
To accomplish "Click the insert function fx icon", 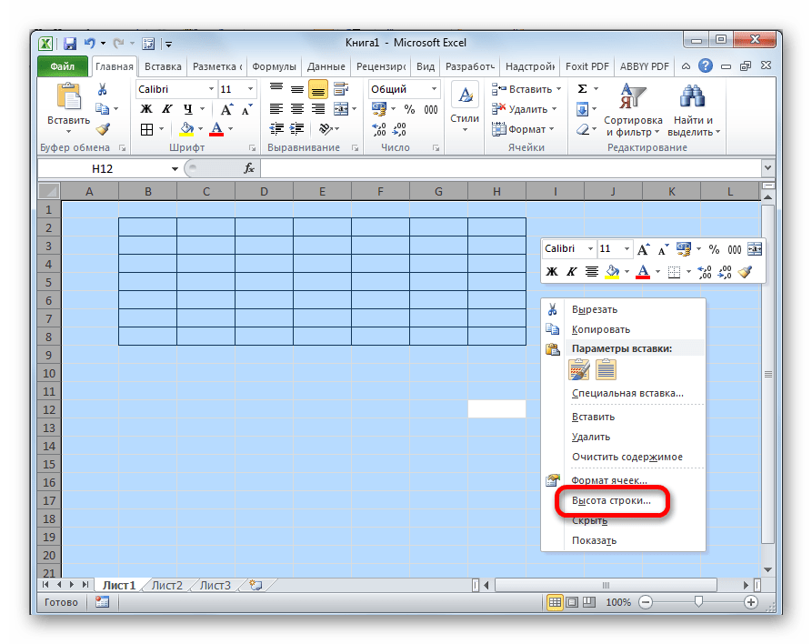I will [249, 168].
